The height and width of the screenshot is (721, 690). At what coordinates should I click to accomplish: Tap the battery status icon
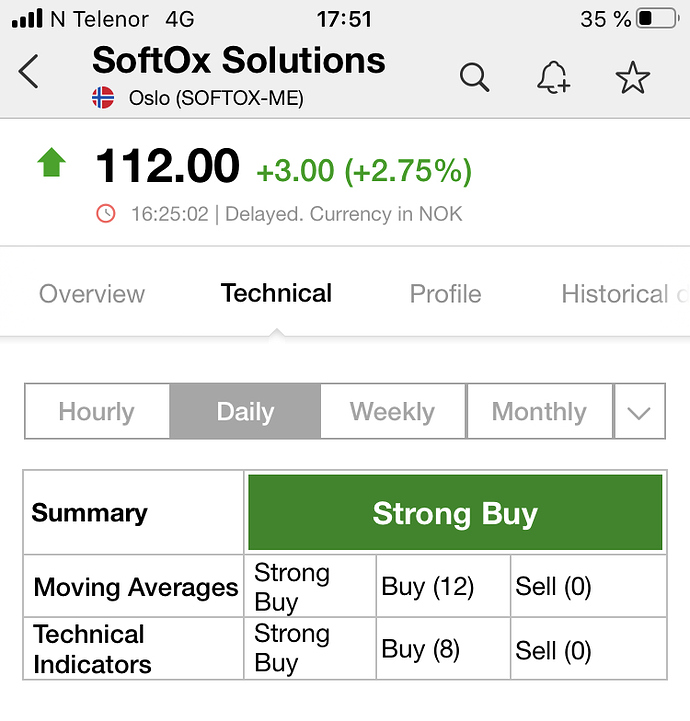tap(657, 19)
